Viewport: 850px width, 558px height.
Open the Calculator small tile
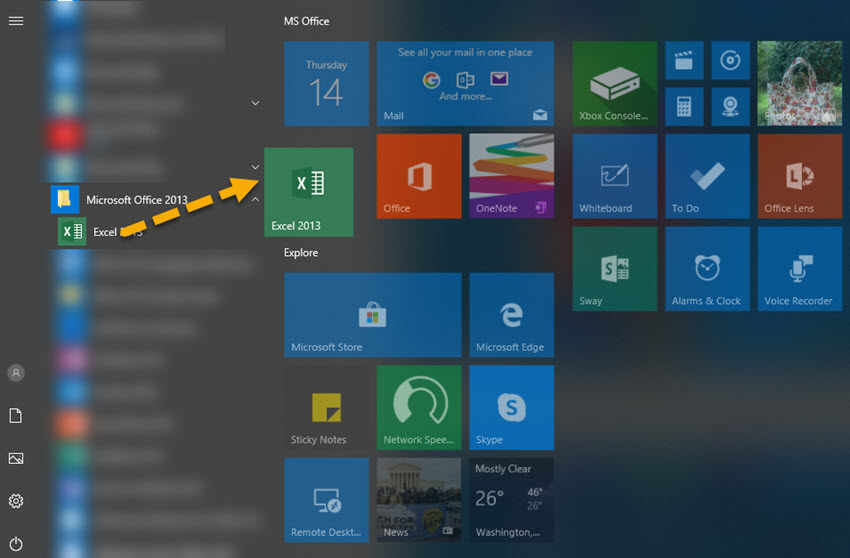click(684, 106)
